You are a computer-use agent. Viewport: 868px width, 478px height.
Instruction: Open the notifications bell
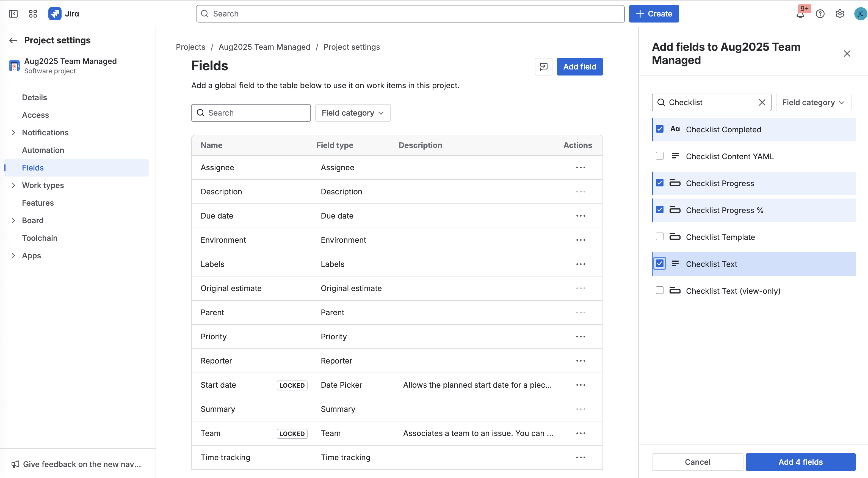(800, 14)
